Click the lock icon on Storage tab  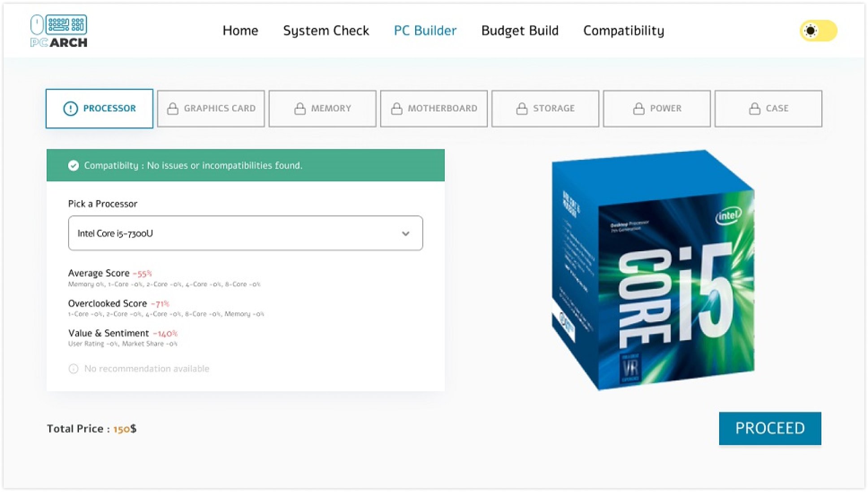pos(522,109)
